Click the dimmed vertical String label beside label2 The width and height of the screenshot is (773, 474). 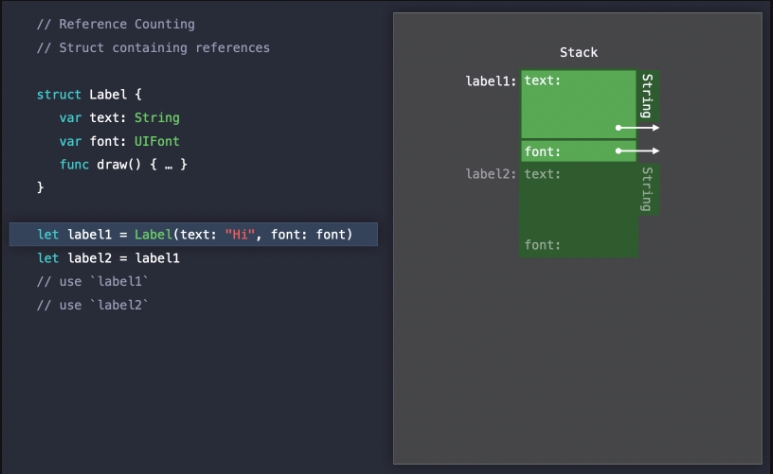point(647,189)
